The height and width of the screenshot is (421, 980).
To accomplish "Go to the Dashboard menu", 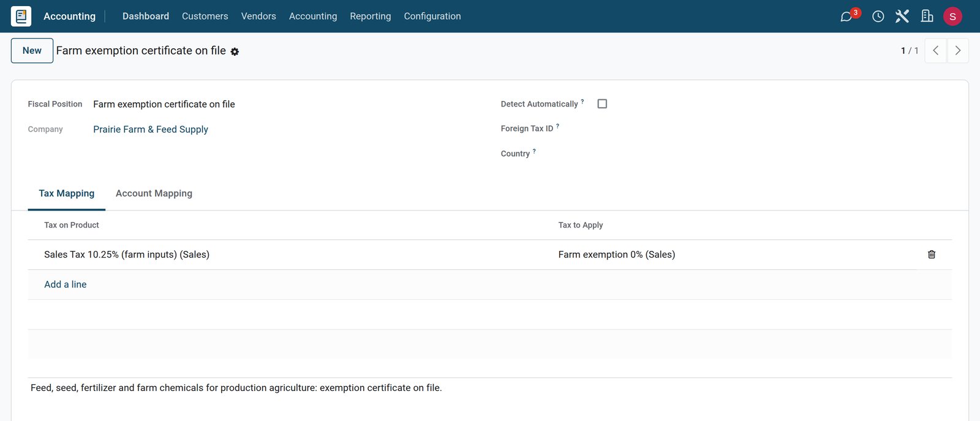I will (x=146, y=17).
